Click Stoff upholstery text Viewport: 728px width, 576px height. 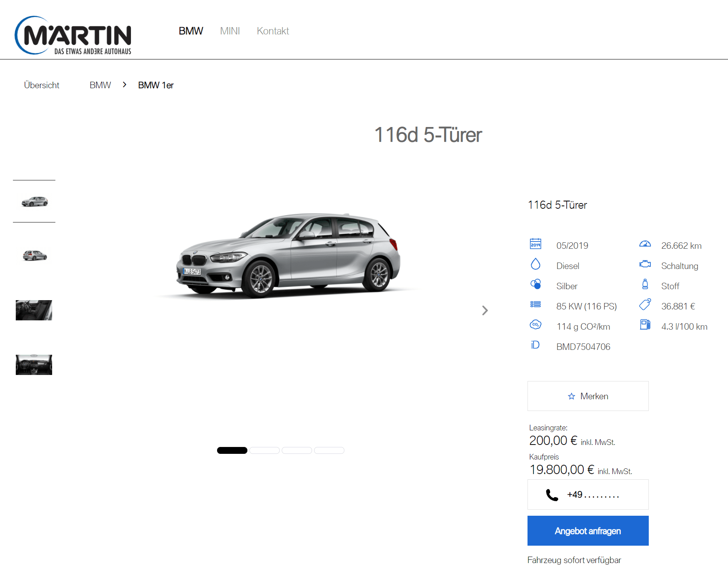pos(670,286)
